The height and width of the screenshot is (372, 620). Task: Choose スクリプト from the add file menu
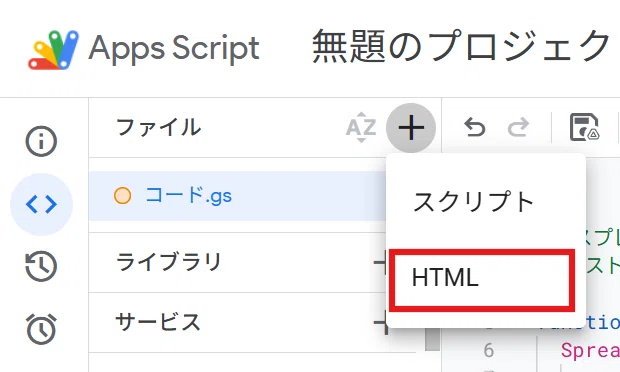[x=486, y=202]
